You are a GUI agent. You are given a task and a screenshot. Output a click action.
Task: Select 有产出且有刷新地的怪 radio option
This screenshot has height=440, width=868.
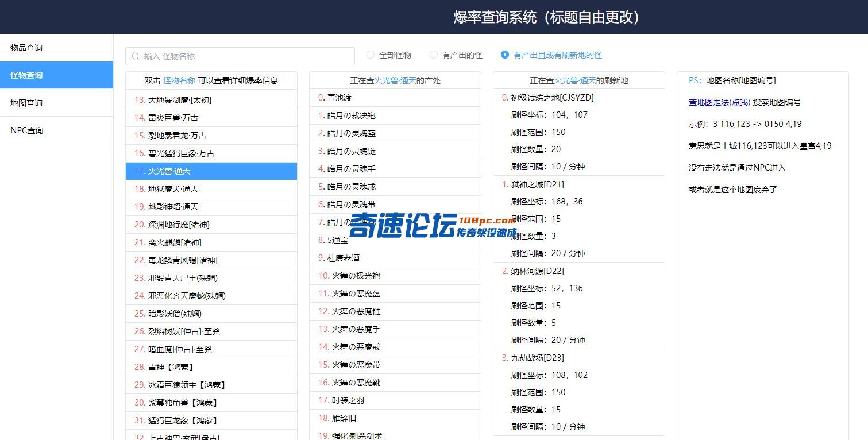[551, 55]
